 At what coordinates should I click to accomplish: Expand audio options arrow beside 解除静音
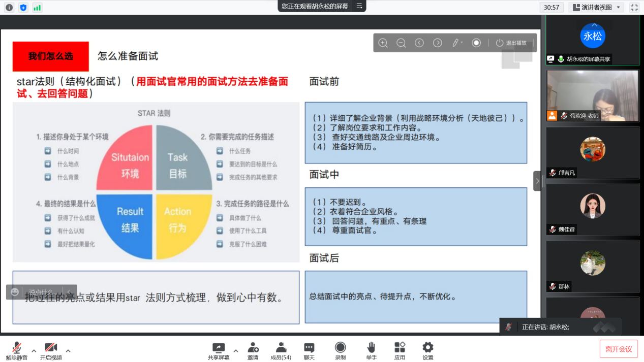(x=34, y=350)
